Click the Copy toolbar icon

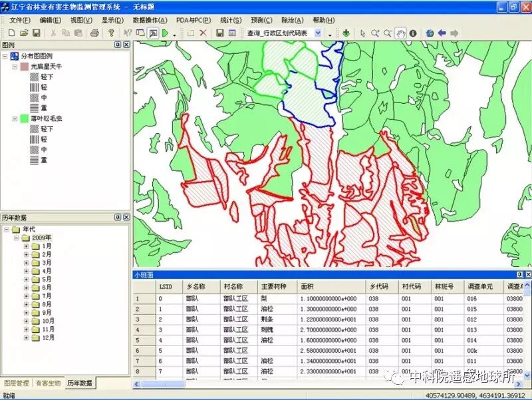[66, 33]
